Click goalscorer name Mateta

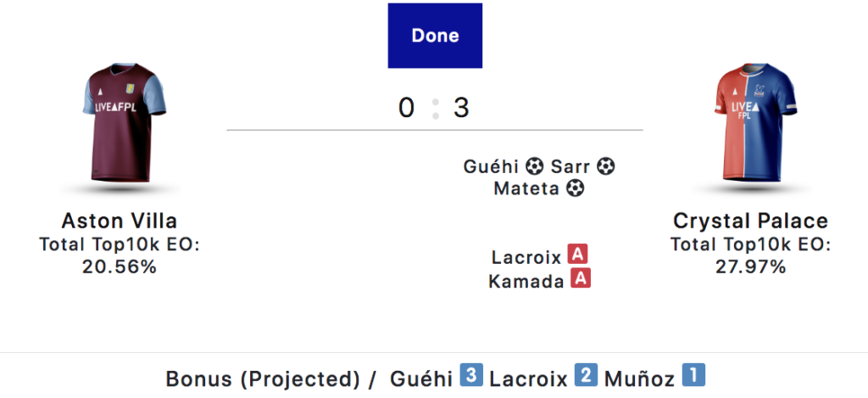526,188
